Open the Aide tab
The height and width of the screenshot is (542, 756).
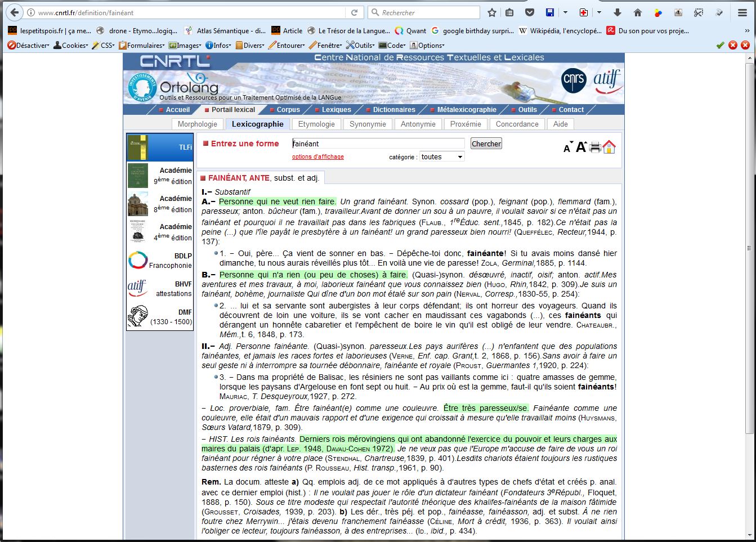coord(561,124)
